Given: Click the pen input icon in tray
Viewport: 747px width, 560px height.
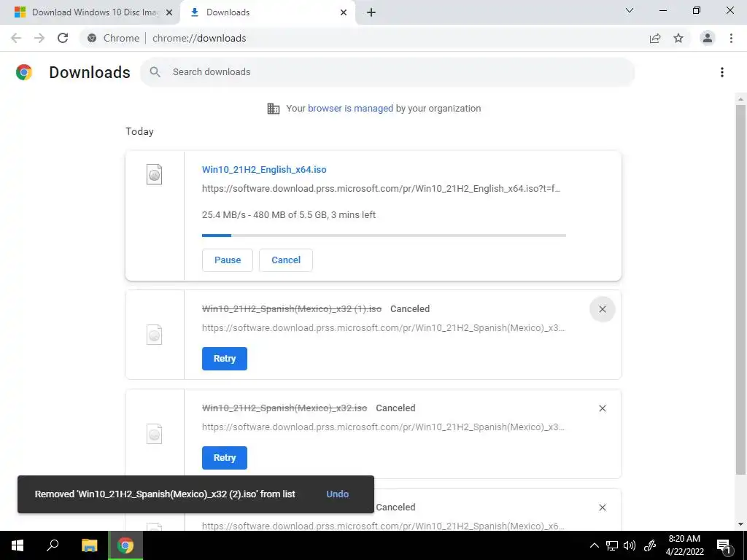Looking at the screenshot, I should coord(650,545).
